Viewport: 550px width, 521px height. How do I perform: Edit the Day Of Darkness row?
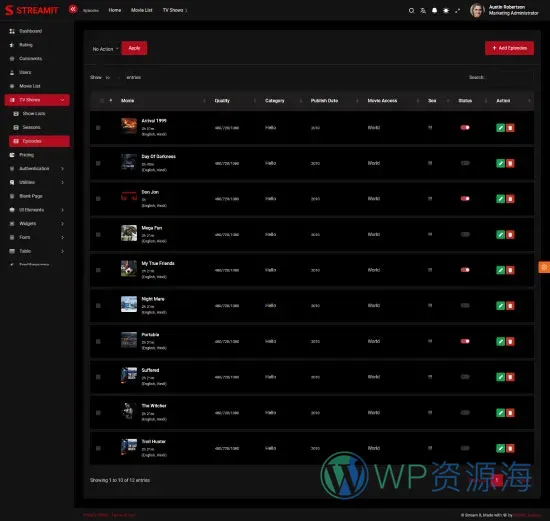pos(501,163)
